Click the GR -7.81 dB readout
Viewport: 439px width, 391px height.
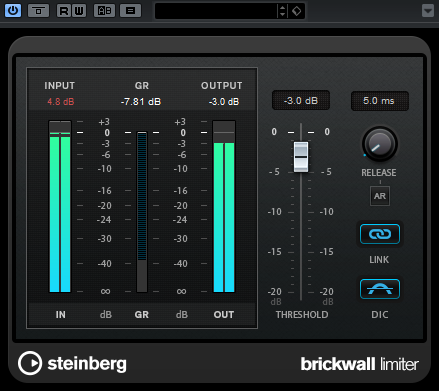pyautogui.click(x=141, y=101)
